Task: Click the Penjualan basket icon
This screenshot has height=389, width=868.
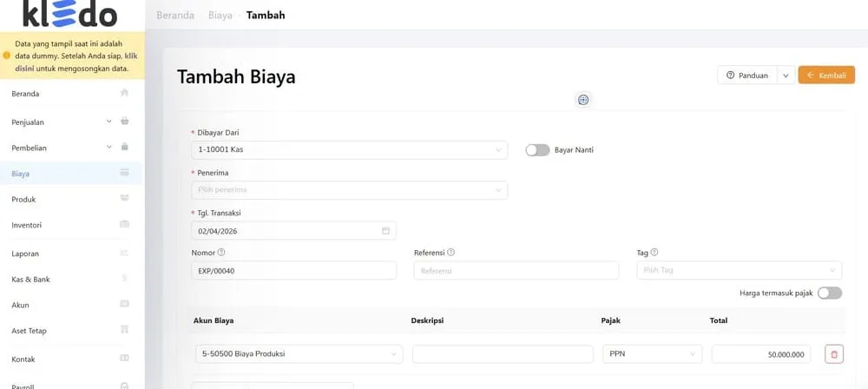Action: pyautogui.click(x=124, y=121)
